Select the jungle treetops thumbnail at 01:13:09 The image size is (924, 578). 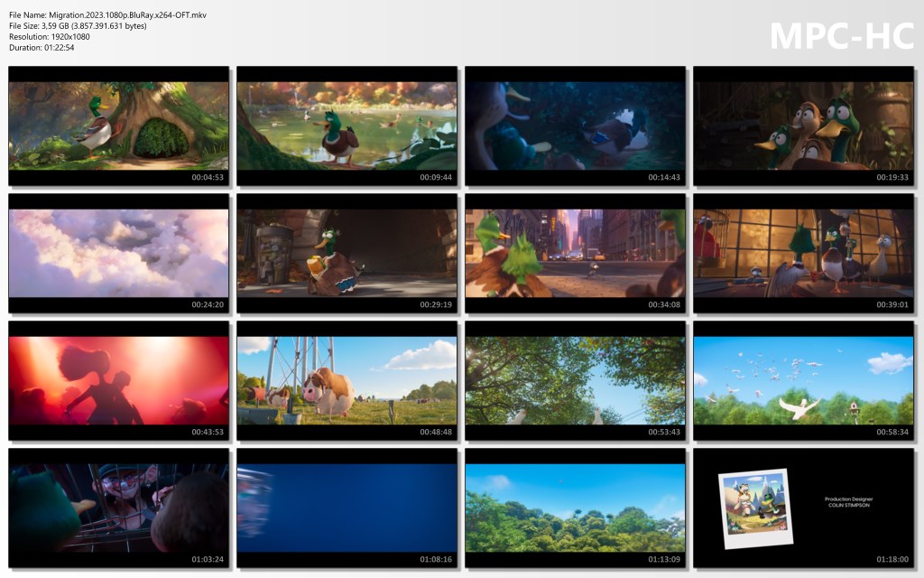click(x=576, y=508)
